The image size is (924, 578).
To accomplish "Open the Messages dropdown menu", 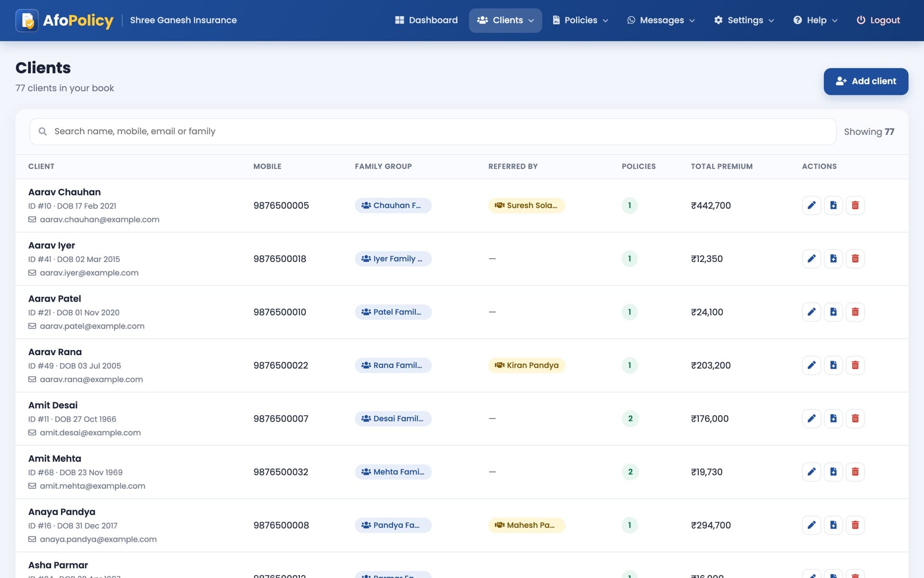I will click(661, 20).
